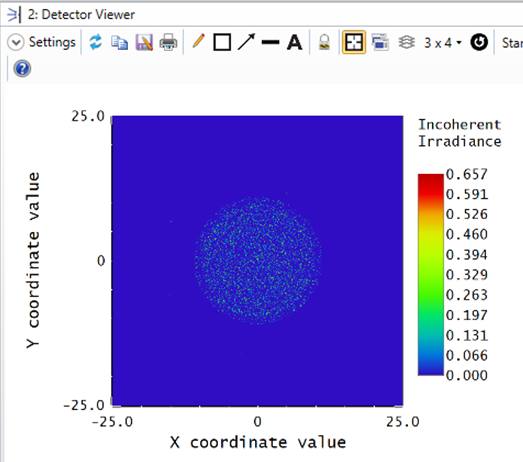This screenshot has height=462, width=523.
Task: Open help with the question mark icon
Action: click(x=22, y=69)
